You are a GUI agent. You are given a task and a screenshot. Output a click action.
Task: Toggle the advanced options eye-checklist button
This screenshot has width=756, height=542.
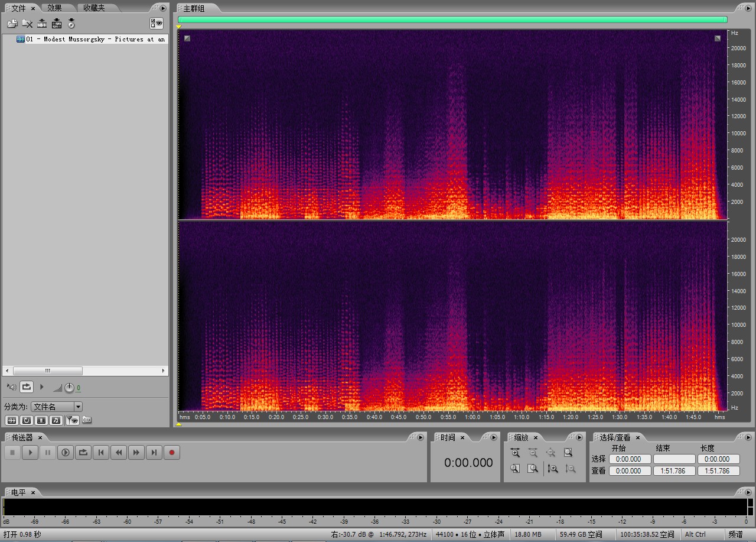click(x=157, y=24)
